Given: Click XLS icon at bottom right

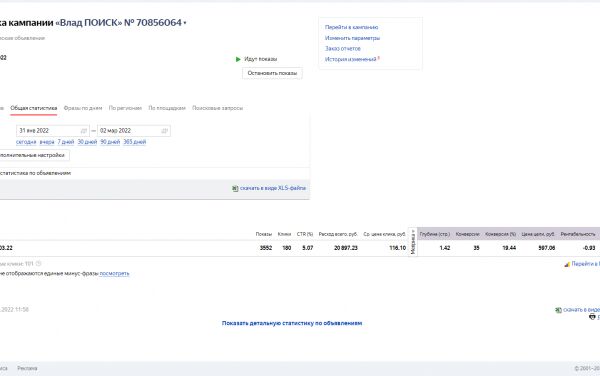Looking at the screenshot, I should [558, 310].
